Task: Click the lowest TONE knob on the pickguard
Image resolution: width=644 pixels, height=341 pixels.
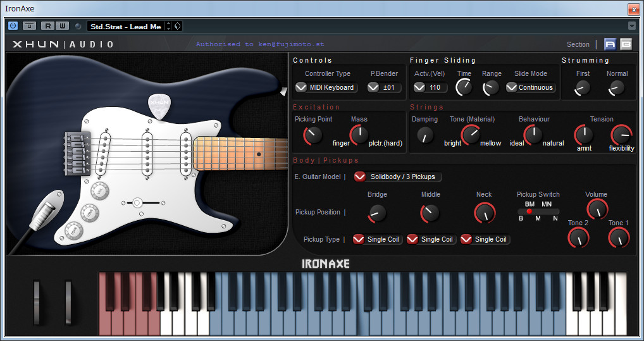Action: tap(73, 230)
